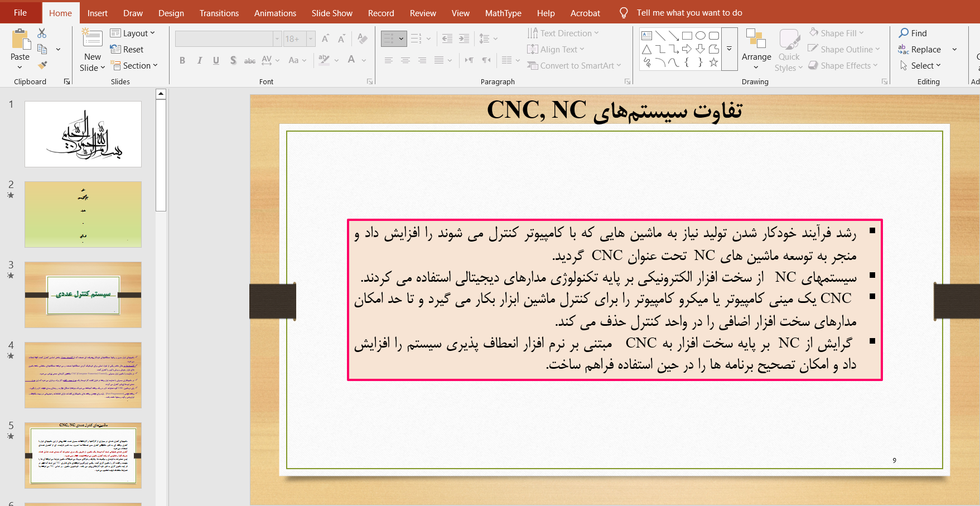Open the Layout dropdown
The height and width of the screenshot is (506, 980).
pos(133,33)
